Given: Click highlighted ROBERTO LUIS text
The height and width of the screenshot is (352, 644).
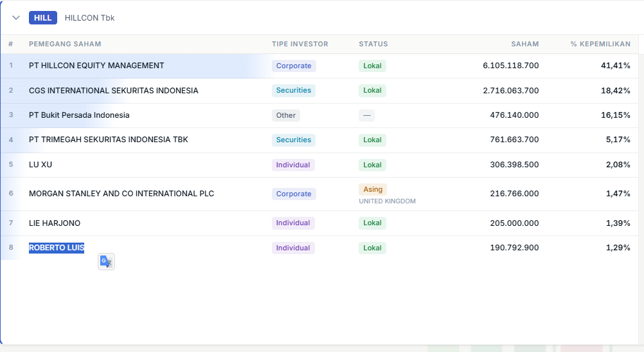Looking at the screenshot, I should [x=57, y=248].
